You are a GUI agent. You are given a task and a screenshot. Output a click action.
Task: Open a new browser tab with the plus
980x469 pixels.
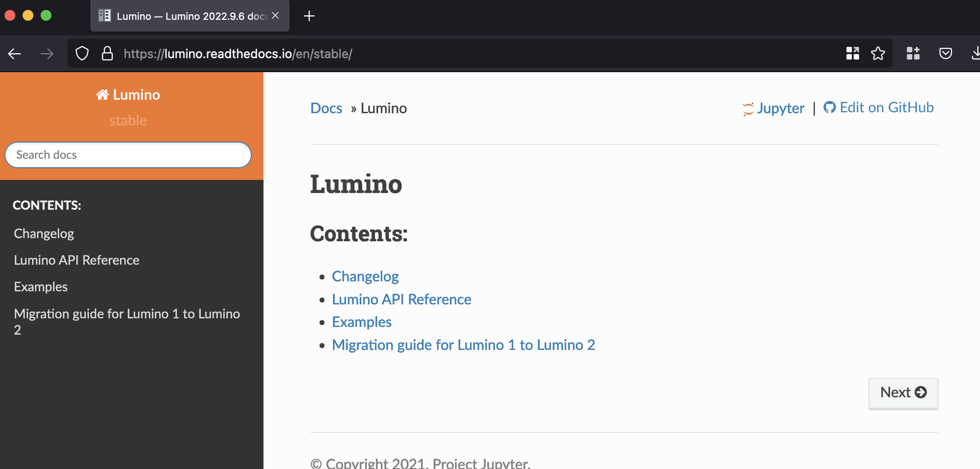(309, 16)
